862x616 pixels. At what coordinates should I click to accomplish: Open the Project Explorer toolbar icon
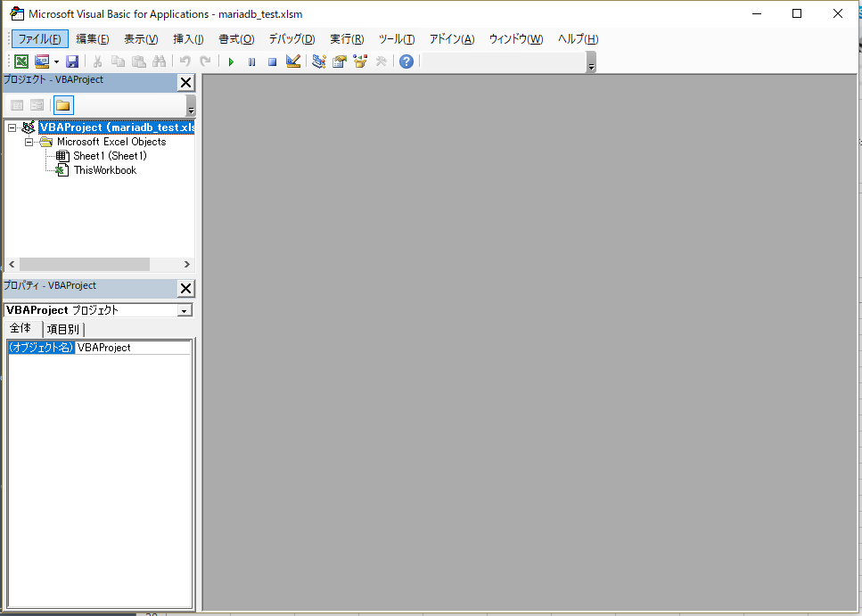click(319, 62)
